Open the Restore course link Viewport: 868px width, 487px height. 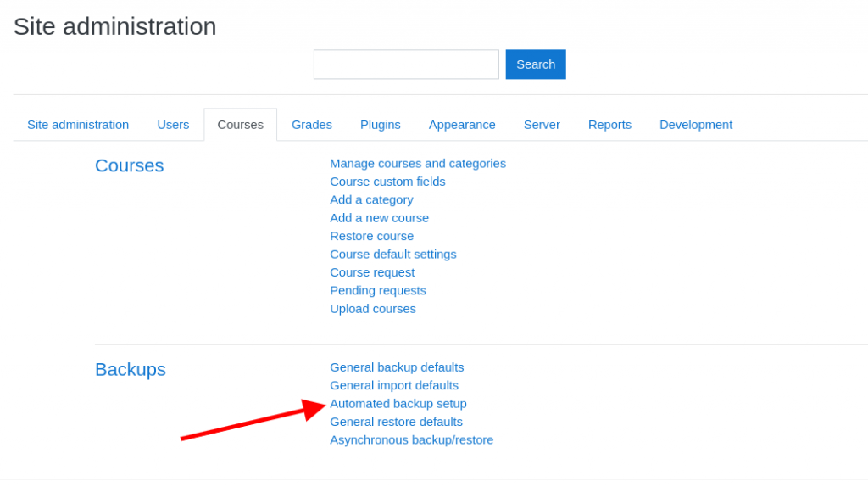pos(371,236)
